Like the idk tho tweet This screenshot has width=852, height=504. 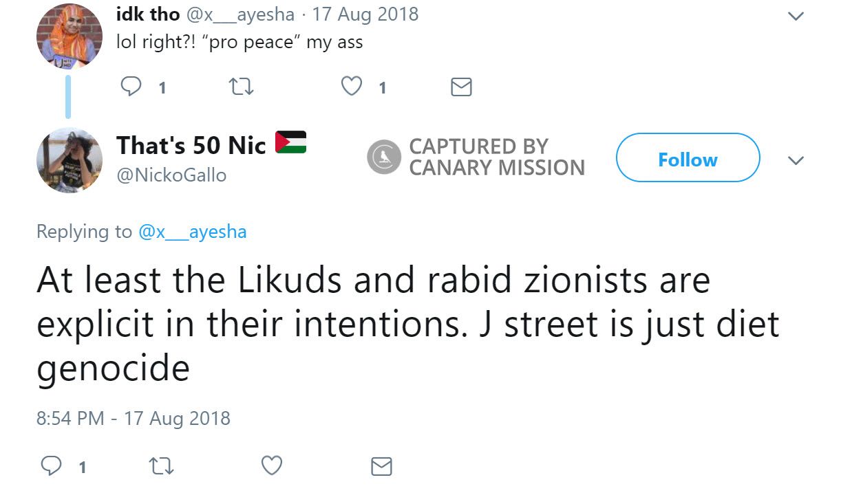tap(352, 87)
